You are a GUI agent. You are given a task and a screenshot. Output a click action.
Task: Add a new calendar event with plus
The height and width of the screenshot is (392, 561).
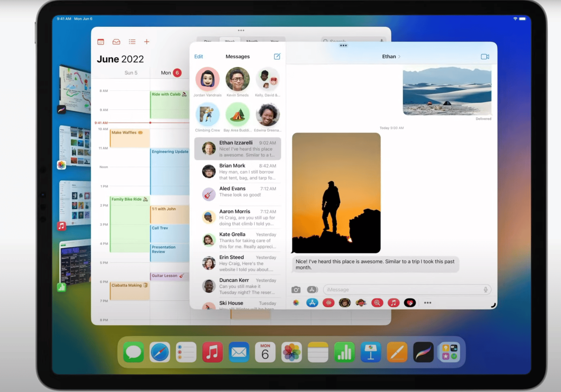pos(147,42)
